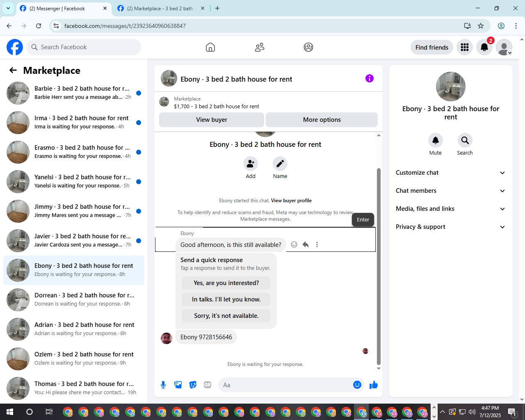Open the Windows notification center icon
This screenshot has height=420, width=525.
[x=512, y=412]
